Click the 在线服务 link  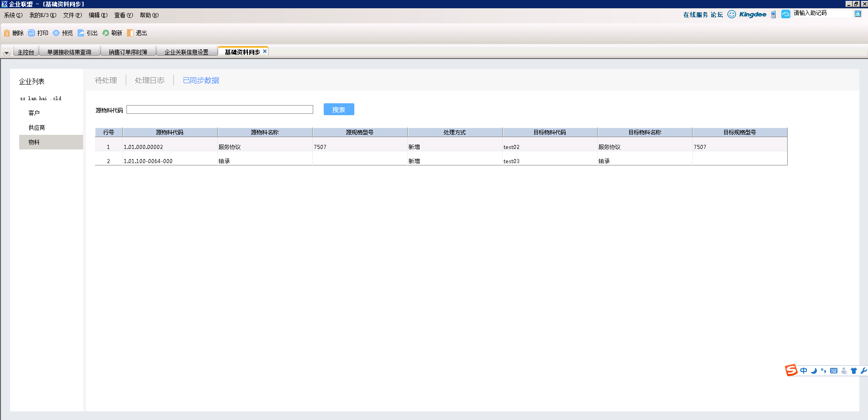coord(695,15)
